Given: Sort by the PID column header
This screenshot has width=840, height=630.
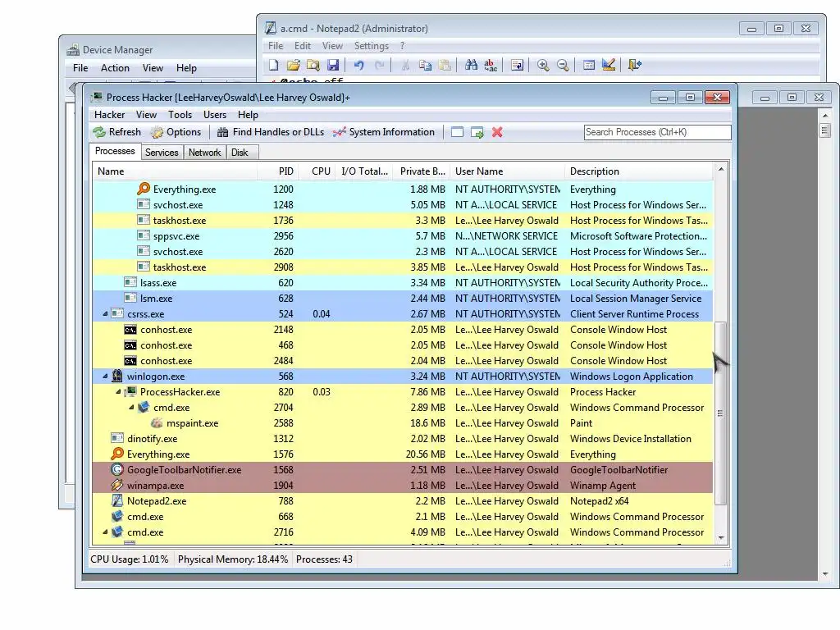Looking at the screenshot, I should tap(278, 171).
